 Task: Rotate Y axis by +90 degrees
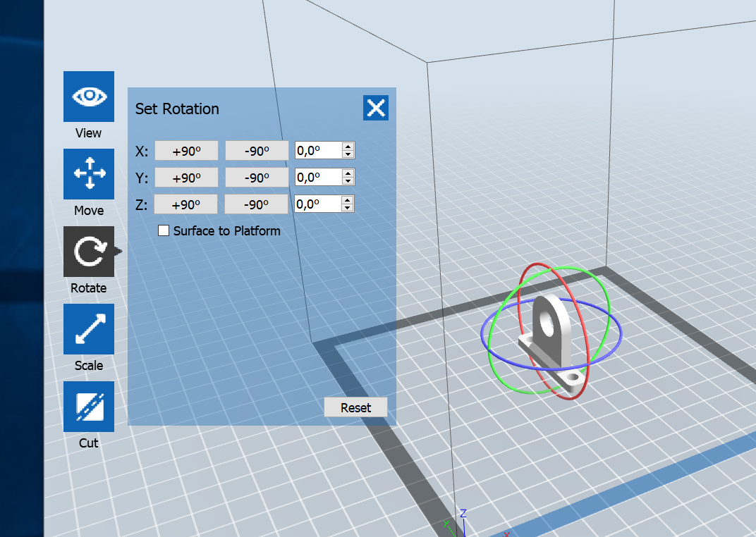point(186,178)
